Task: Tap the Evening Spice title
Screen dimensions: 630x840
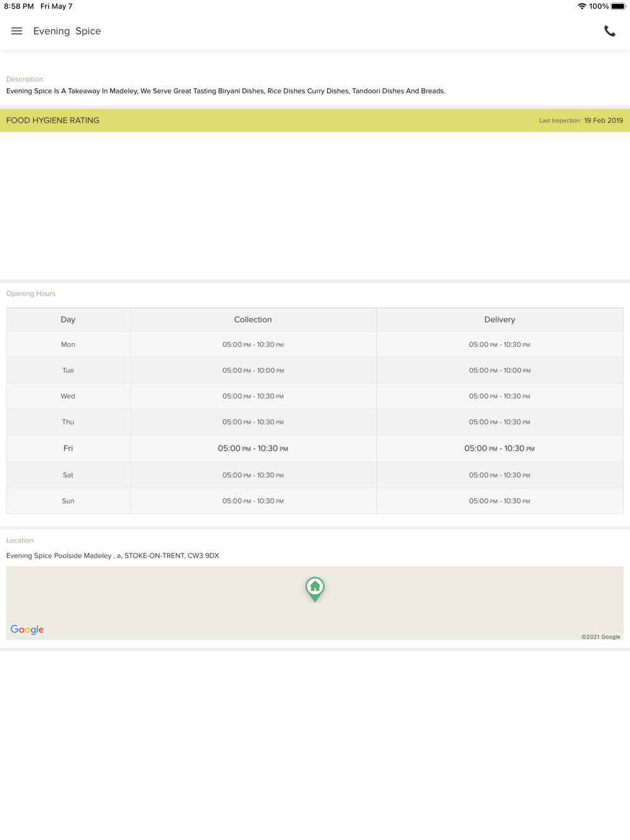Action: [x=67, y=31]
